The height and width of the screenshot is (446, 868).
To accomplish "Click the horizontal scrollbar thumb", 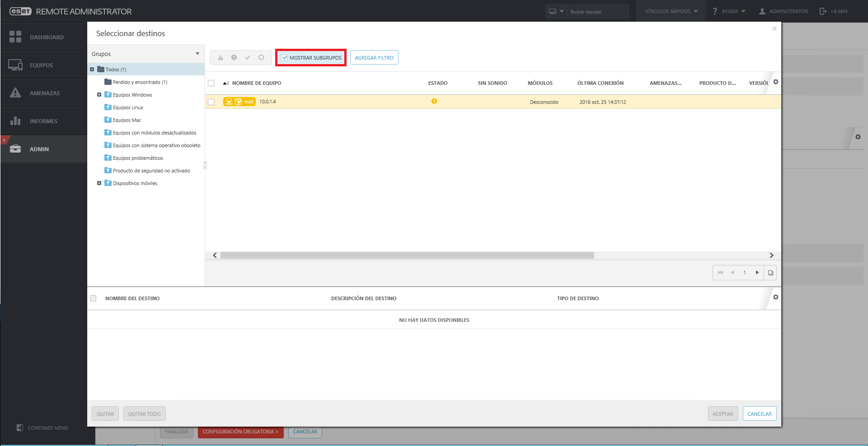I will coord(407,256).
